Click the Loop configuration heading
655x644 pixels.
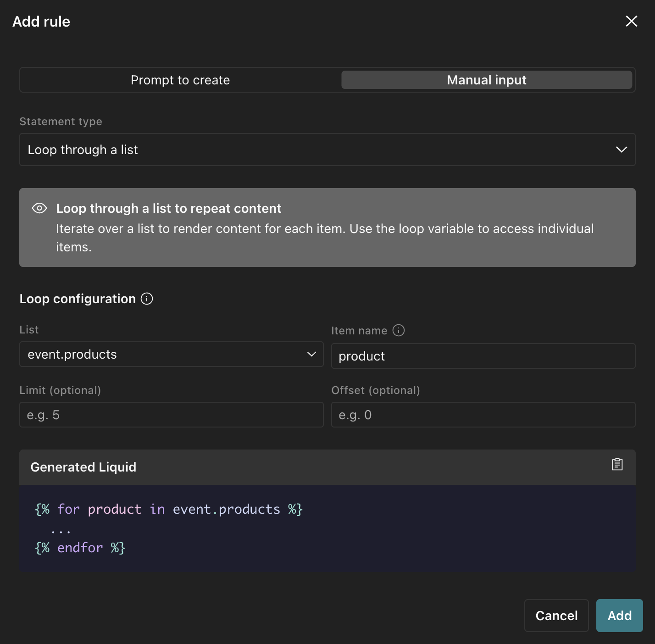(x=78, y=299)
